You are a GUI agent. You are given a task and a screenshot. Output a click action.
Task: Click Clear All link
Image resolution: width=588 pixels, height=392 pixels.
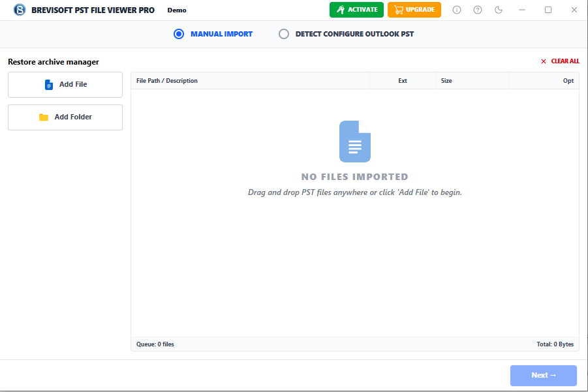(560, 61)
